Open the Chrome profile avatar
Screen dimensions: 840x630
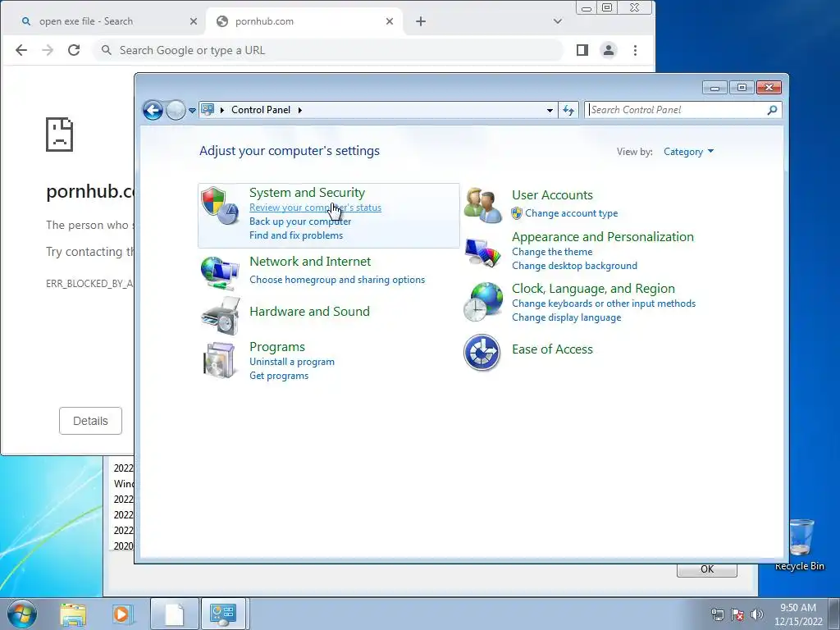(609, 50)
